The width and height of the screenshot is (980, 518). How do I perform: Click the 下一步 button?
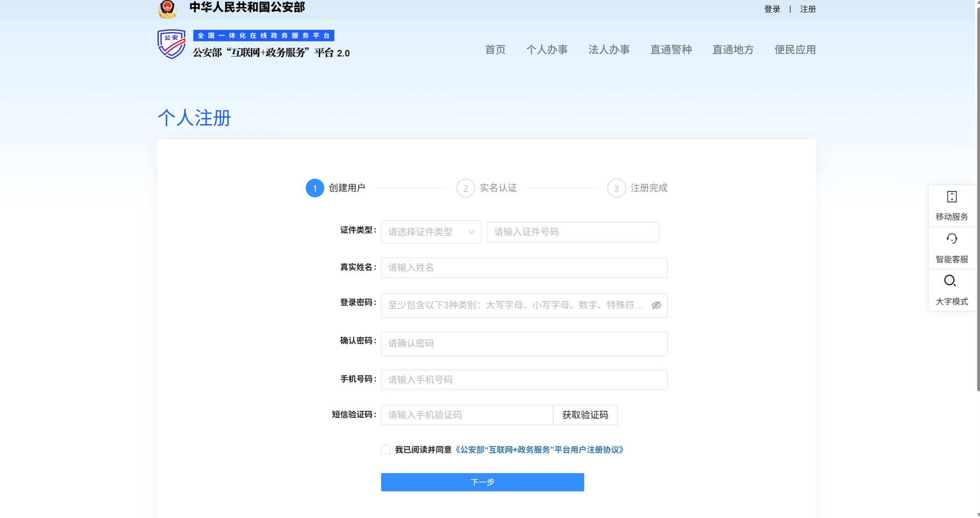coord(482,482)
